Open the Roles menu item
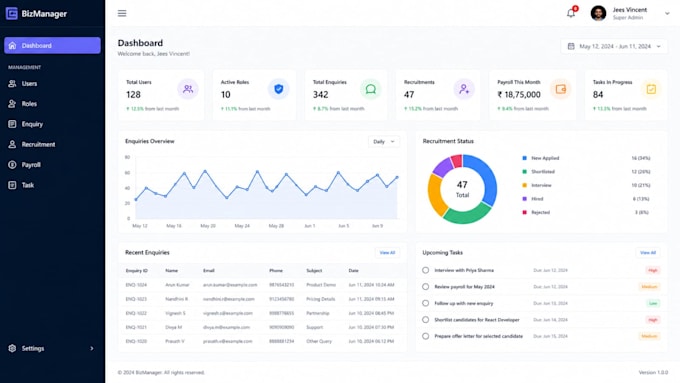This screenshot has width=680, height=383. (52, 104)
